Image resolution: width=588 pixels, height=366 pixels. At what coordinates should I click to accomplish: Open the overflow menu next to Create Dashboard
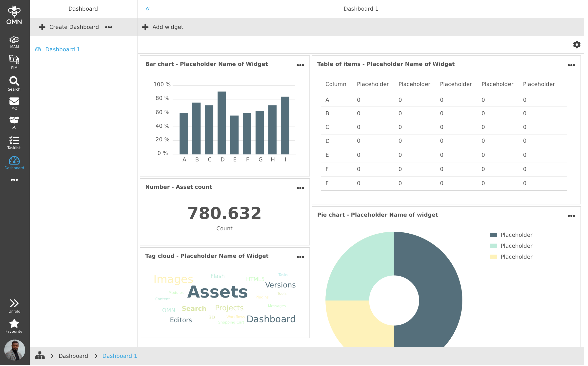pyautogui.click(x=108, y=27)
